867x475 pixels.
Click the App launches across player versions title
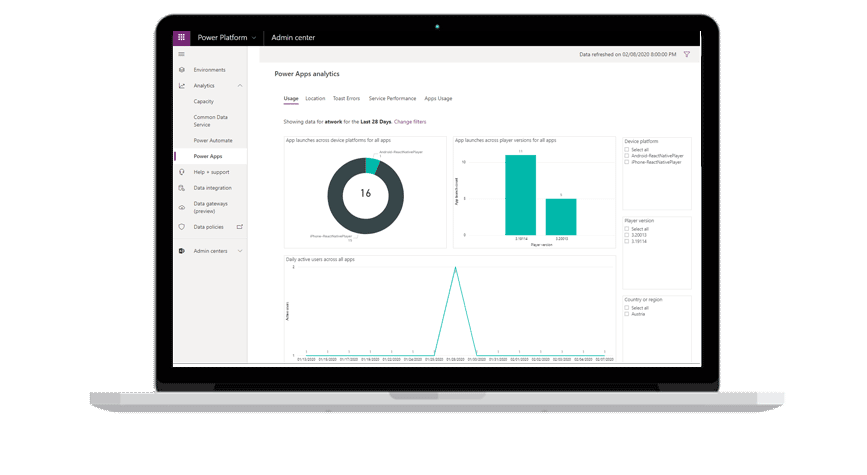tap(505, 140)
